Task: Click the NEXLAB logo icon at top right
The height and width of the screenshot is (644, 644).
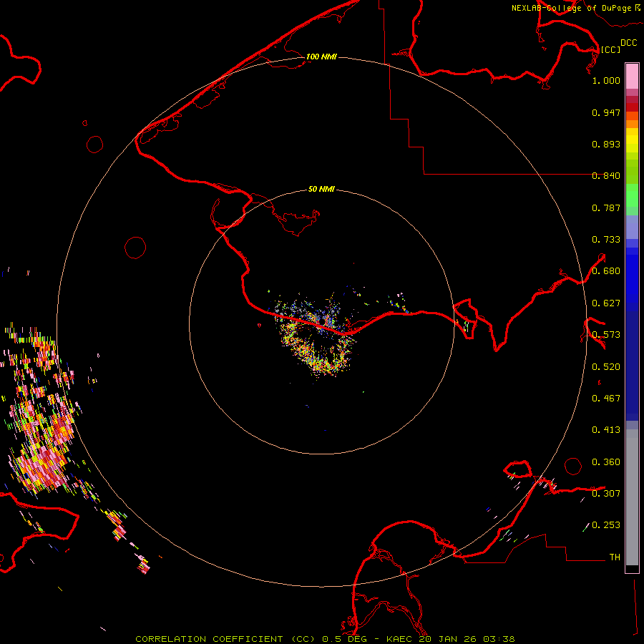Action: (638, 8)
